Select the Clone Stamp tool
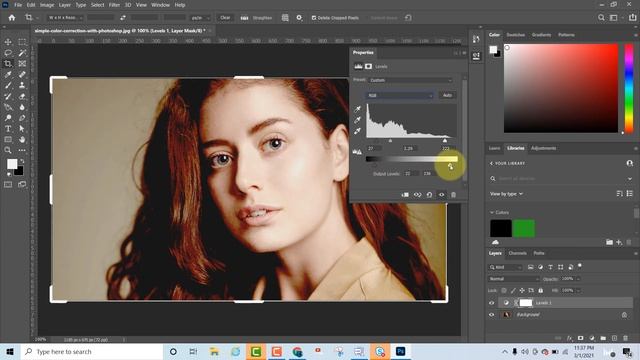Screen dimensions: 640x360 pyautogui.click(x=22, y=85)
